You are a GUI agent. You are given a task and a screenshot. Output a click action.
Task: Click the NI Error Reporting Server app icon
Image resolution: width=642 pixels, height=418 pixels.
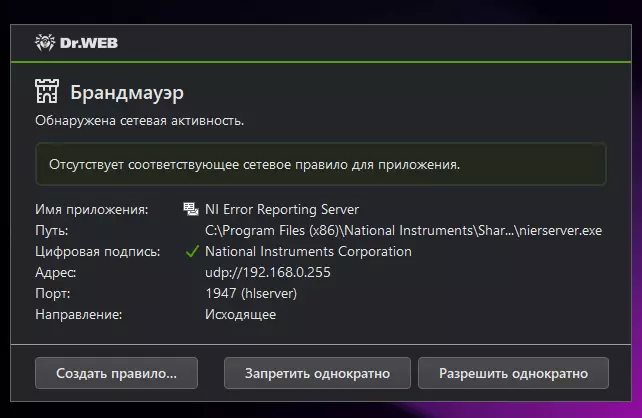coord(190,209)
